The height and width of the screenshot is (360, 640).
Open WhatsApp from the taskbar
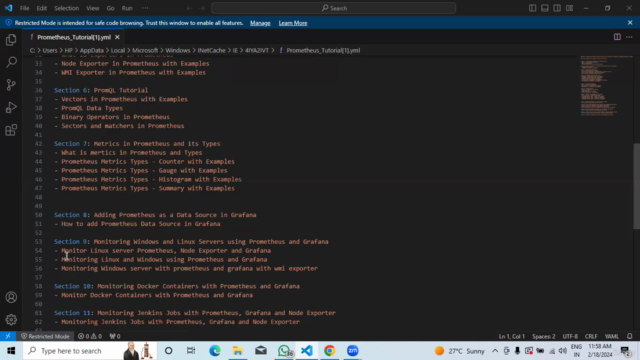tap(284, 351)
